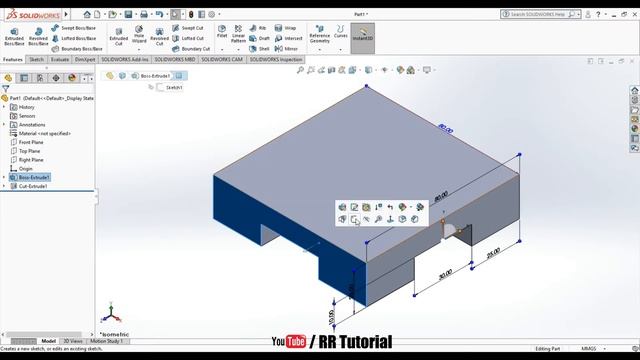
Task: Open Reference Geometry tool
Action: click(x=320, y=34)
